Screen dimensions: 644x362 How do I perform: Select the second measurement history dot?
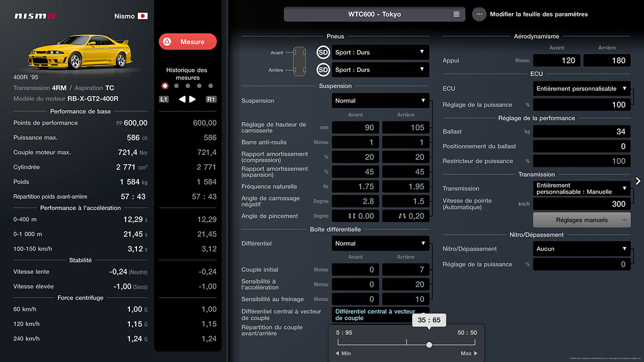point(176,86)
